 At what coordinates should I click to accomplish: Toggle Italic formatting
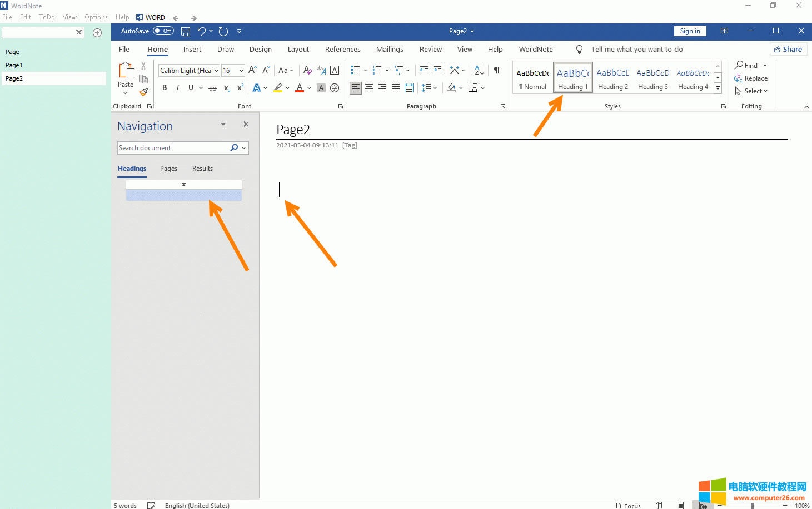pos(177,88)
